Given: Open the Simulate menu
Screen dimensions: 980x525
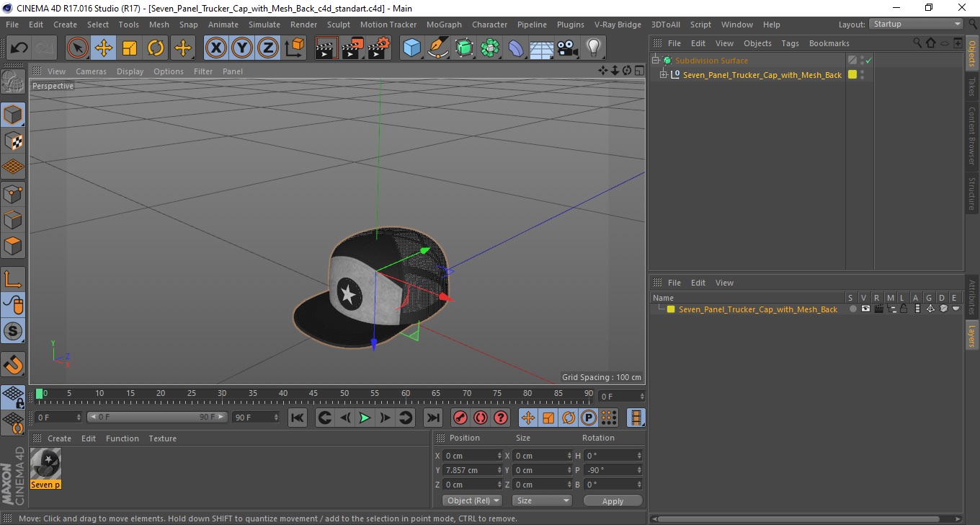Looking at the screenshot, I should click(x=264, y=25).
